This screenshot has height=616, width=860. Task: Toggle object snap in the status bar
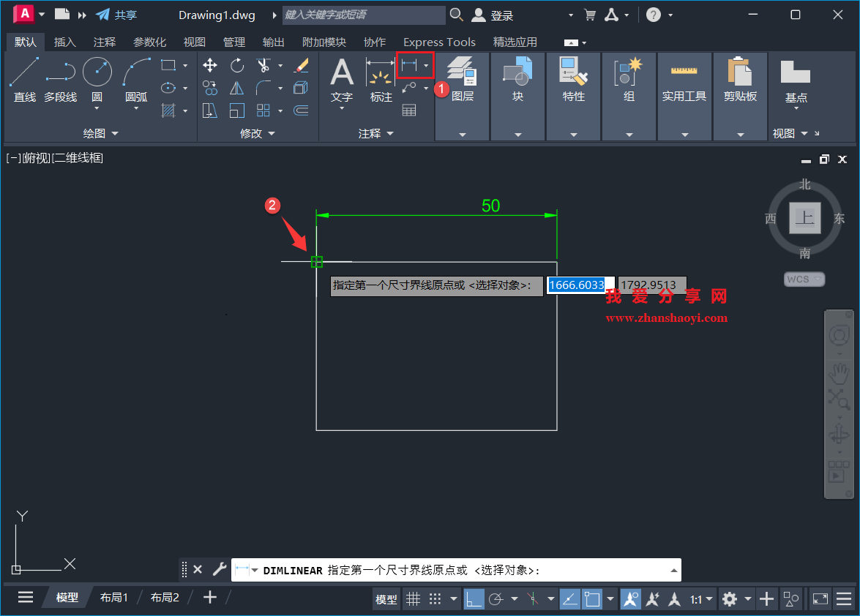pos(592,598)
